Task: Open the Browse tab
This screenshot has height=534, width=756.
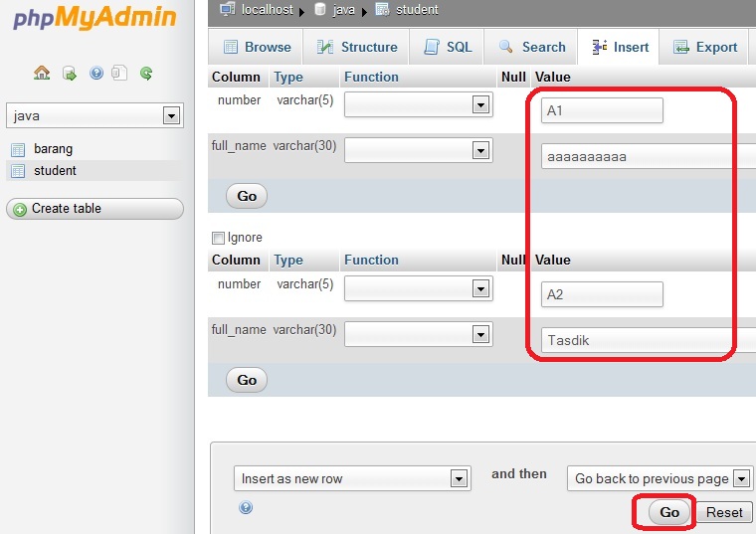Action: (256, 47)
